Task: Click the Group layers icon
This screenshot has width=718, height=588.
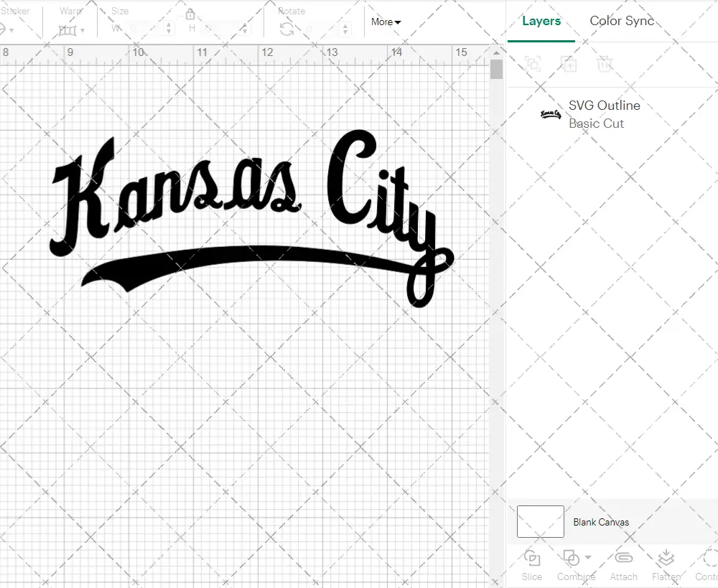Action: (532, 64)
